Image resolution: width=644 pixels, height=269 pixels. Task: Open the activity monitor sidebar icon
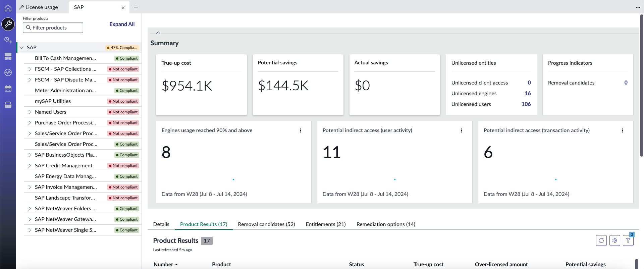pyautogui.click(x=8, y=72)
